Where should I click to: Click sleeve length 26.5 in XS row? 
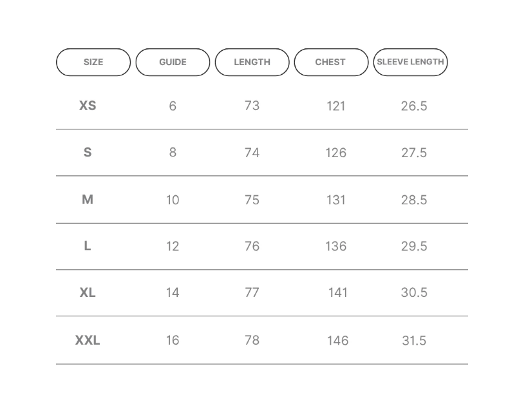[x=414, y=106]
